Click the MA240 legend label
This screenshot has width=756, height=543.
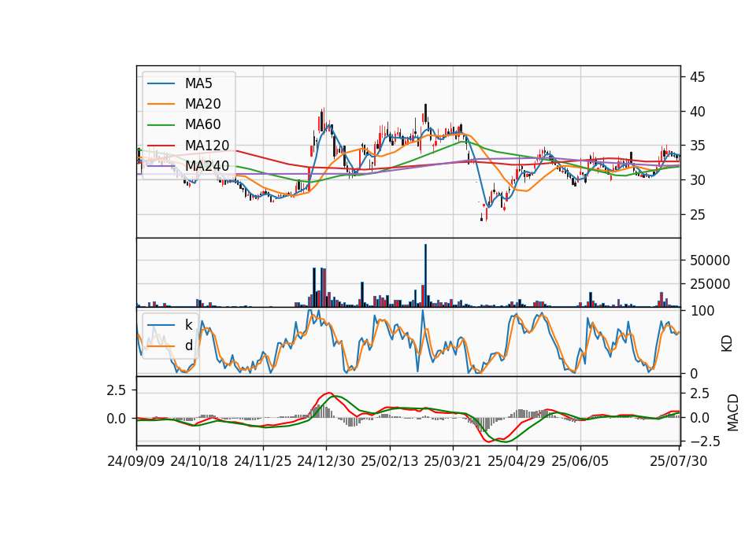pyautogui.click(x=207, y=166)
